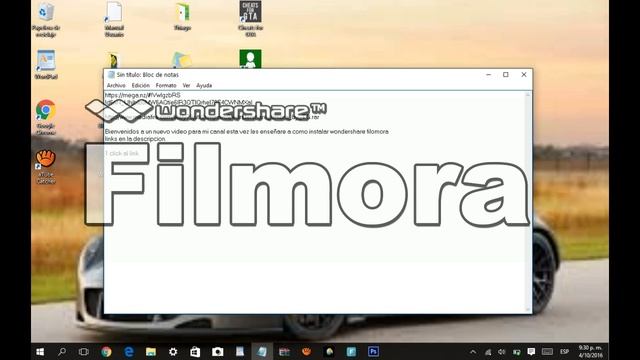Place cursor in the 'Bienvenidos a un nuevo video' line
This screenshot has height=360, width=640.
coord(247,131)
